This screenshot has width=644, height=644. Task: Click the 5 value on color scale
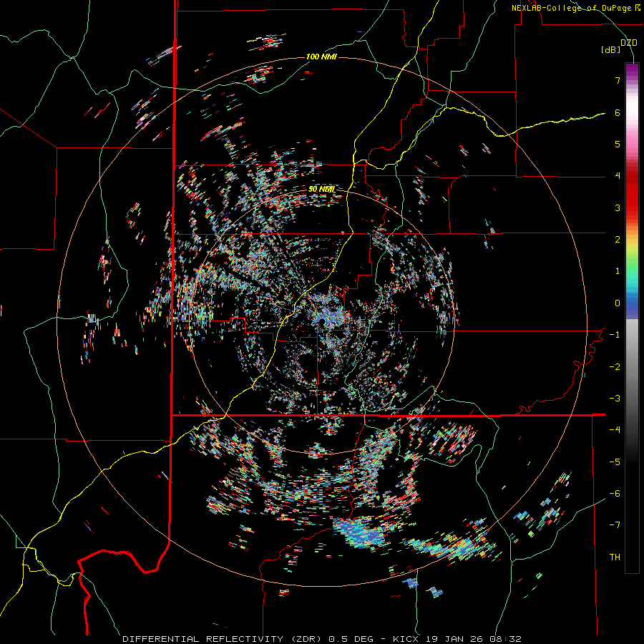(x=618, y=144)
